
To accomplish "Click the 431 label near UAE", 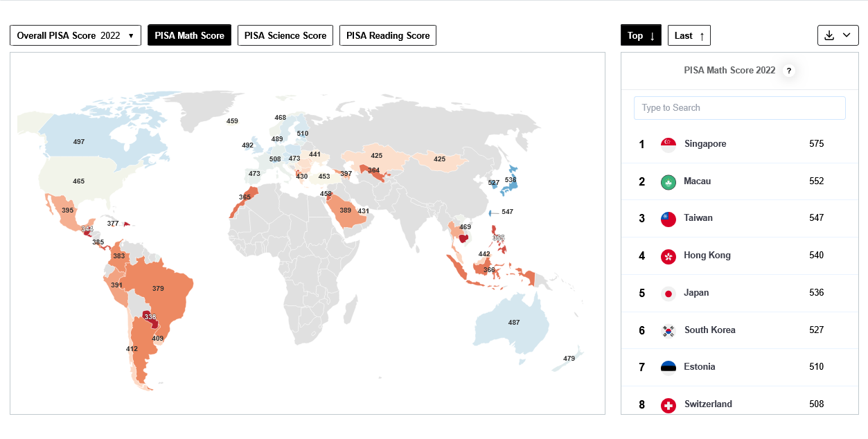I will click(x=363, y=210).
